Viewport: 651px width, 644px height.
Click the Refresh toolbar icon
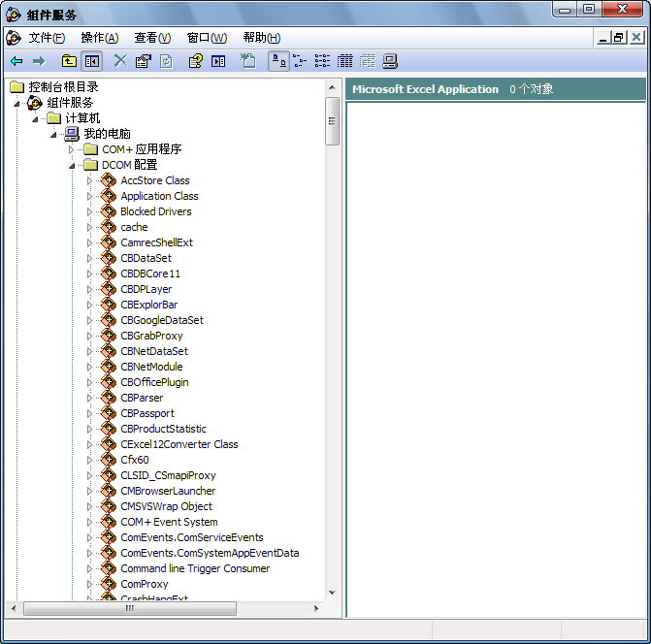click(x=166, y=61)
